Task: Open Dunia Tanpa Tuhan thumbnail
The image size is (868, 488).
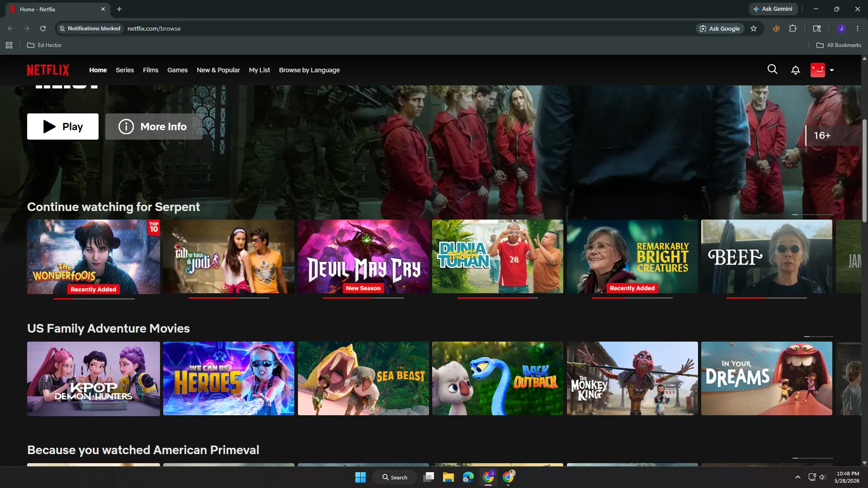Action: (x=497, y=257)
